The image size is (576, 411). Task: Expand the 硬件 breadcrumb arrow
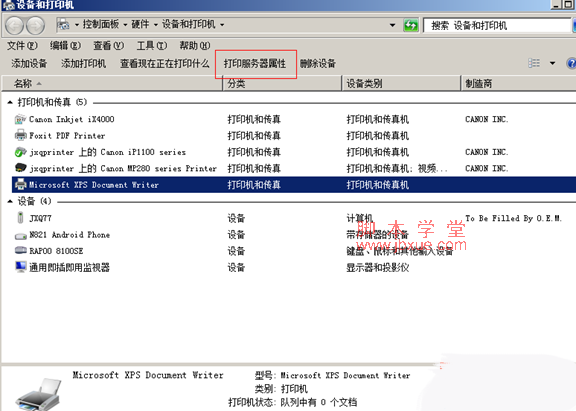click(x=156, y=25)
